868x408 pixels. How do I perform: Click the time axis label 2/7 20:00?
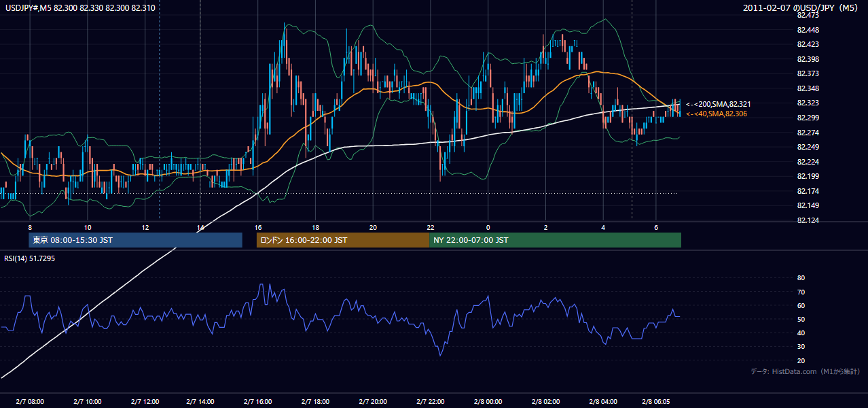[373, 402]
